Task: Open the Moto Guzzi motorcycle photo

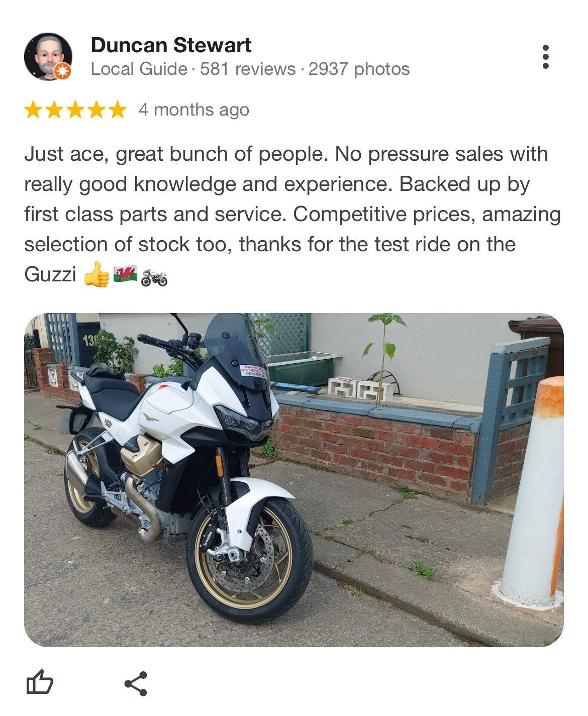Action: 294,480
